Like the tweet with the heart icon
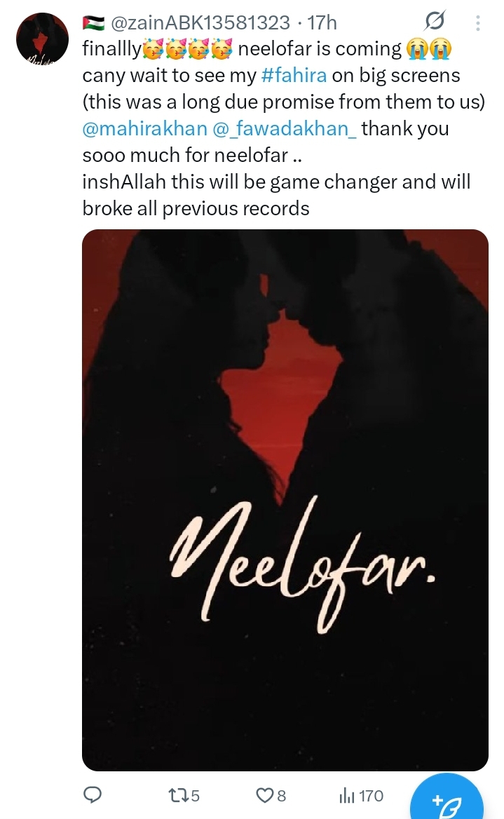Viewport: 504px width, 819px height. point(264,795)
